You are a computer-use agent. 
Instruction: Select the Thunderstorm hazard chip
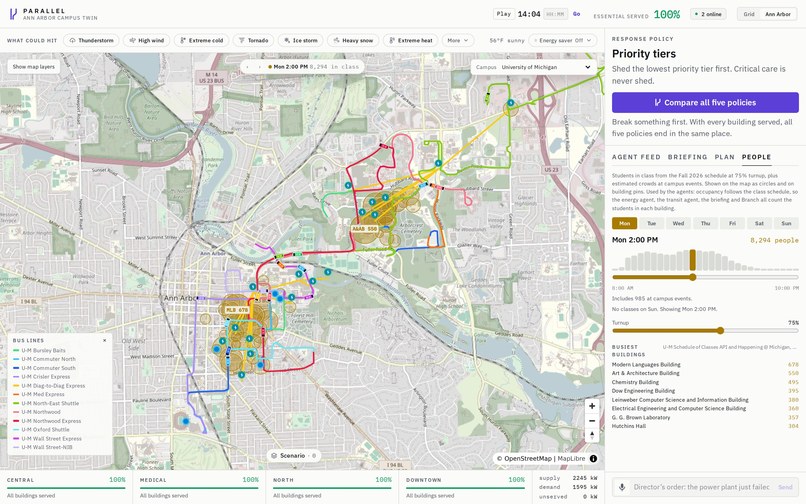tap(91, 40)
